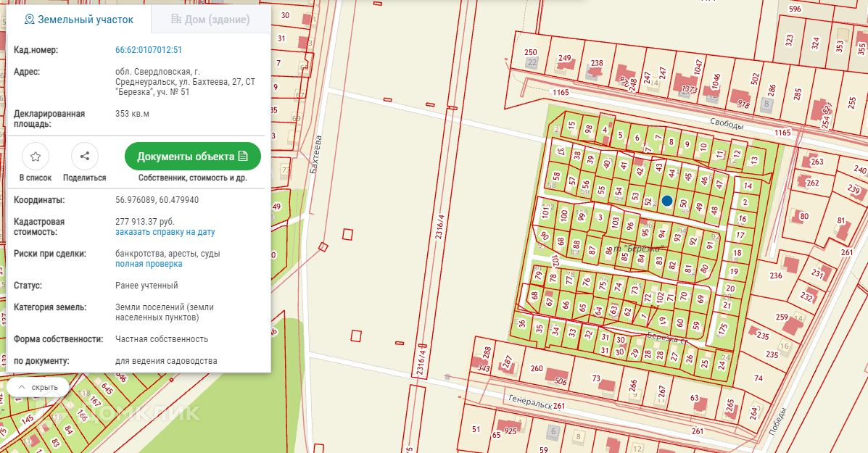Click parcel 263 on the map
The height and width of the screenshot is (453, 868).
point(817,162)
